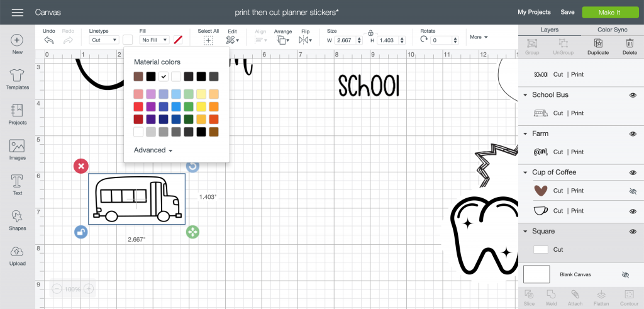Click the Blank Canvas thumbnail

536,274
